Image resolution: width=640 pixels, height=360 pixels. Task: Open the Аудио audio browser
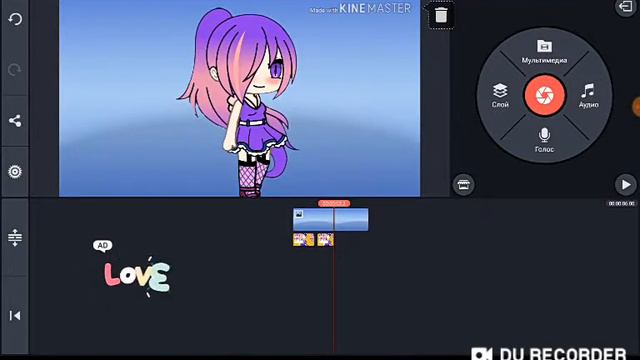[x=588, y=96]
